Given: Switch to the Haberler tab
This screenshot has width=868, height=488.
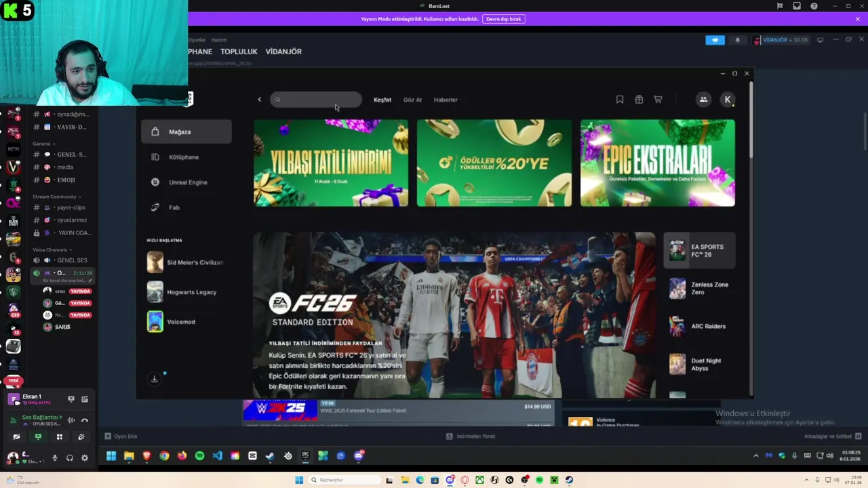Looking at the screenshot, I should coord(446,100).
